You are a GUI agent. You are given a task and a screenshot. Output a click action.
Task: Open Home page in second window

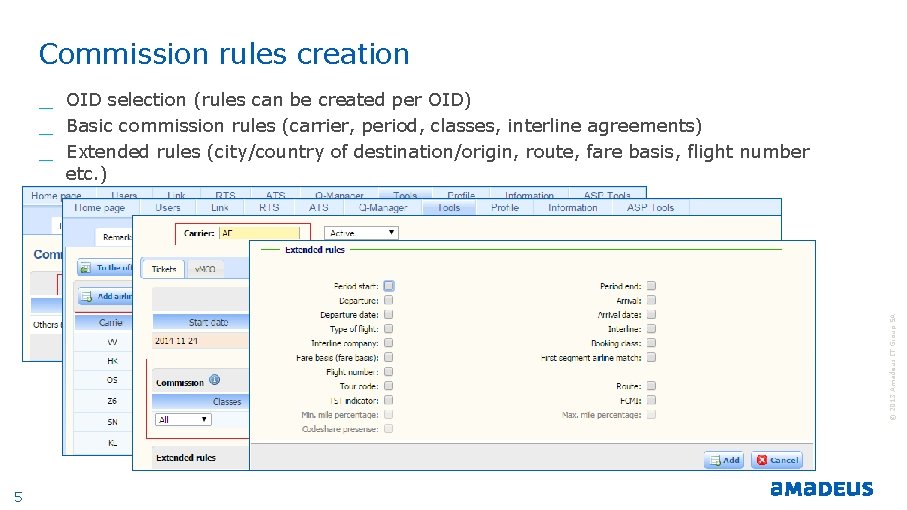click(99, 208)
